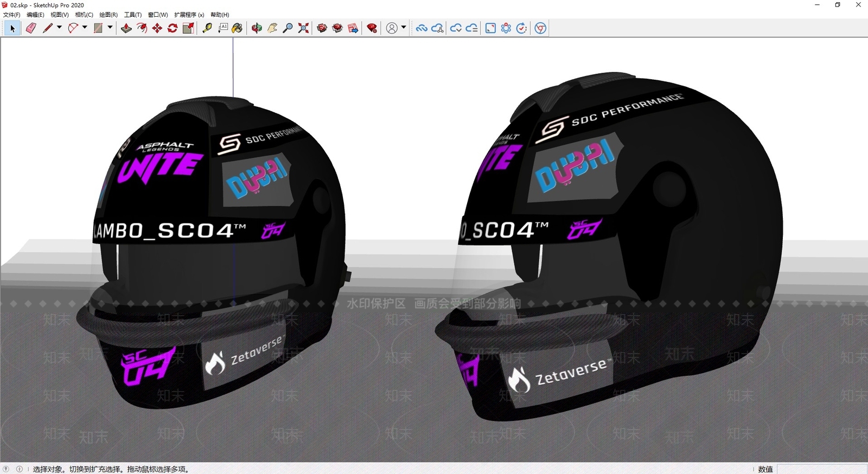This screenshot has width=868, height=474.
Task: Open the Extension Warehouse
Action: tap(337, 28)
